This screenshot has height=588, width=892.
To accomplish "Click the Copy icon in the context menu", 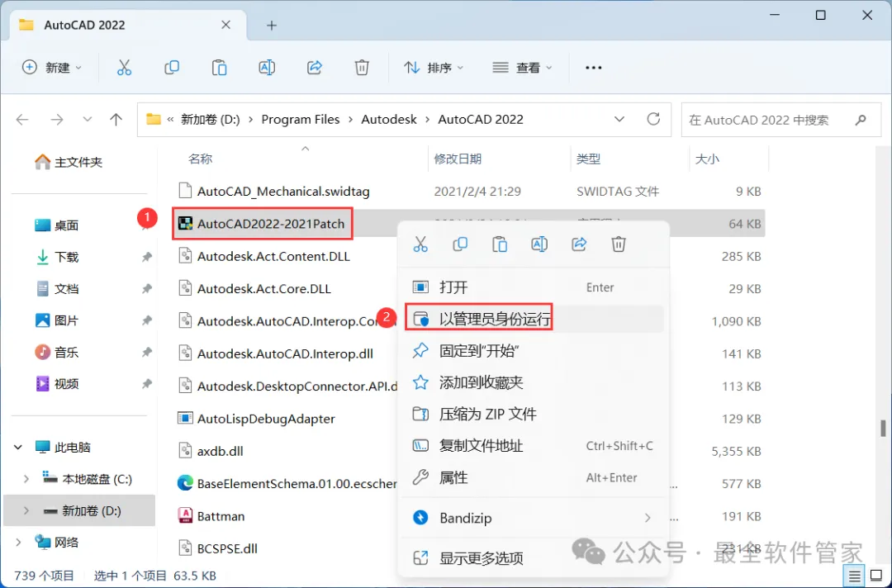I will click(x=460, y=244).
